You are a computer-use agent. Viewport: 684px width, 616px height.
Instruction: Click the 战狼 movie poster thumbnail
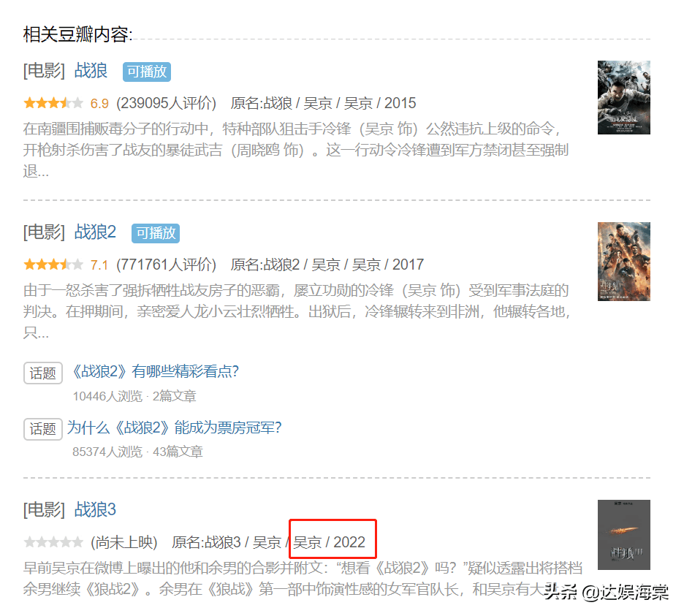coord(623,97)
